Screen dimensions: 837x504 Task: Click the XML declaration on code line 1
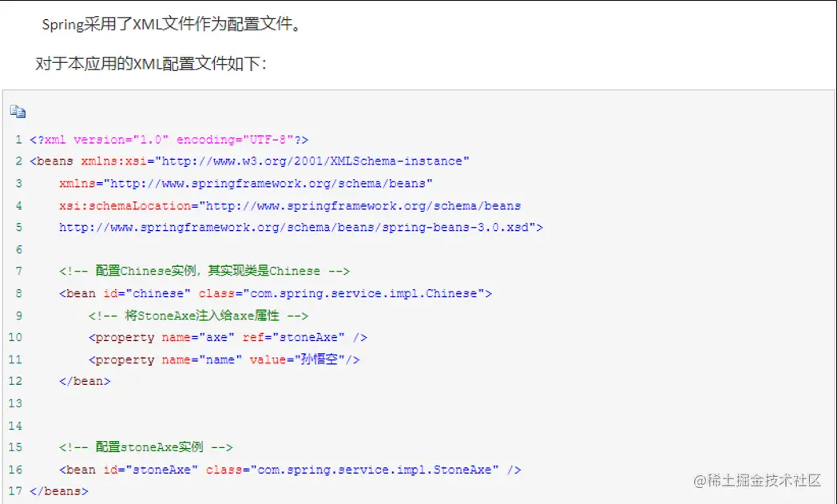tap(169, 140)
